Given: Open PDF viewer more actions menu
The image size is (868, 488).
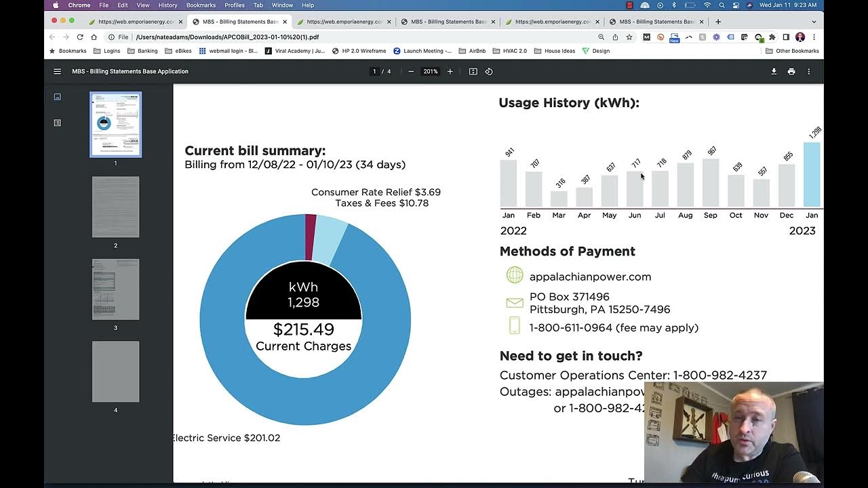Looking at the screenshot, I should 808,71.
